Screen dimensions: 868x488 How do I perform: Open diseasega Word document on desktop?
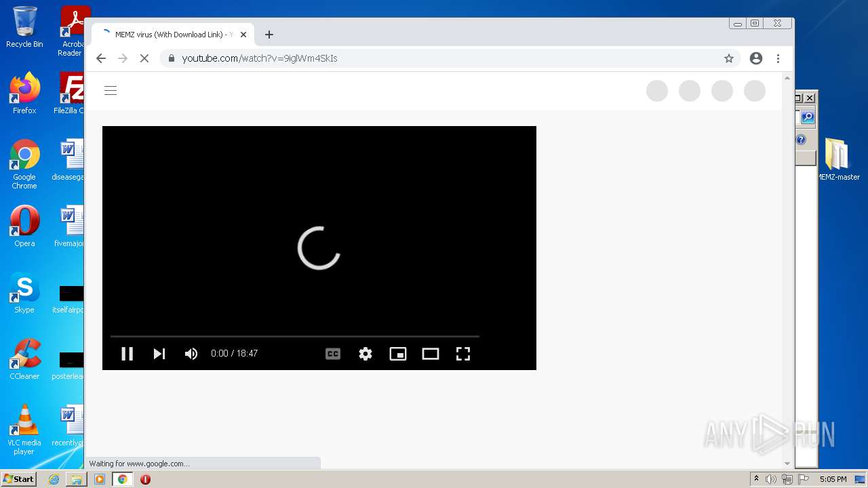click(x=68, y=160)
